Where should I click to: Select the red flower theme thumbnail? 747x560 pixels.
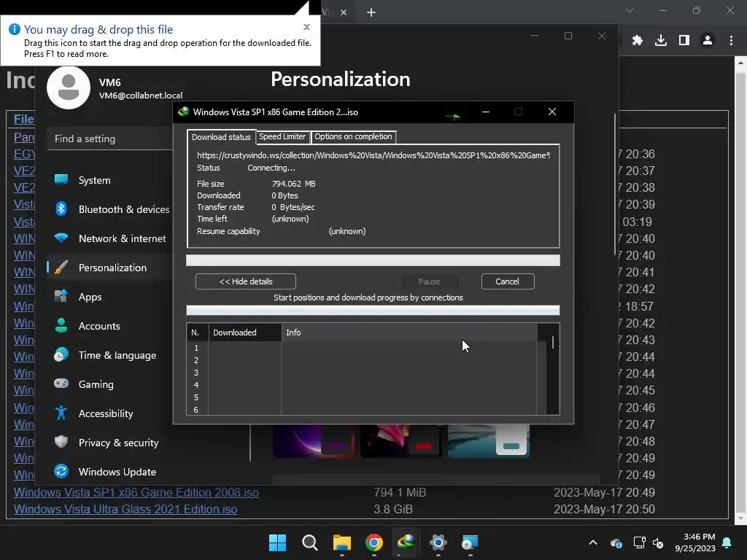[400, 441]
